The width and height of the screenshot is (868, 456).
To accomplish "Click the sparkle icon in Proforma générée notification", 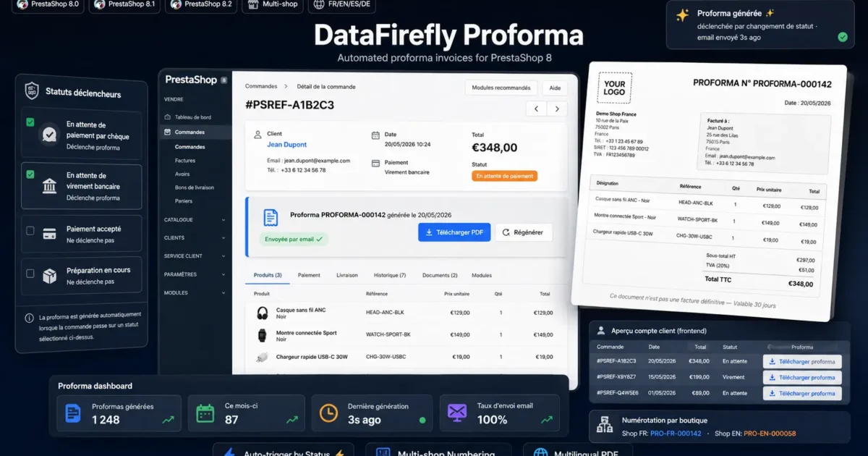I will [x=682, y=15].
